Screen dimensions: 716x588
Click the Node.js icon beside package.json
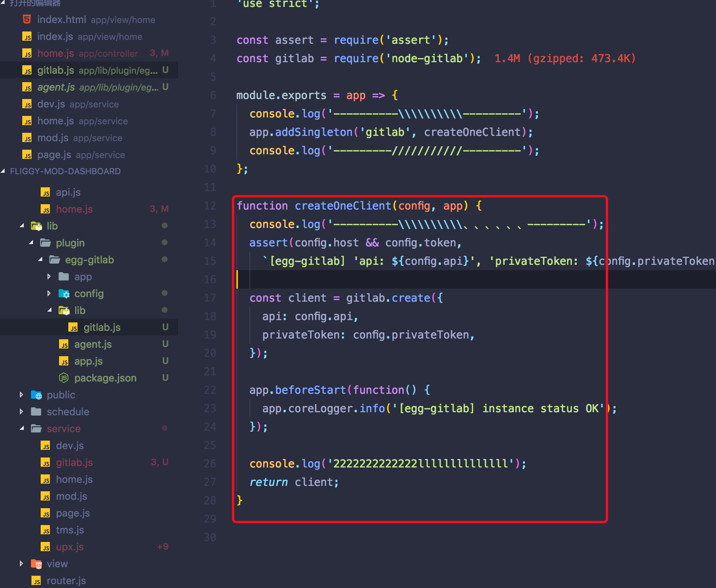click(x=64, y=378)
